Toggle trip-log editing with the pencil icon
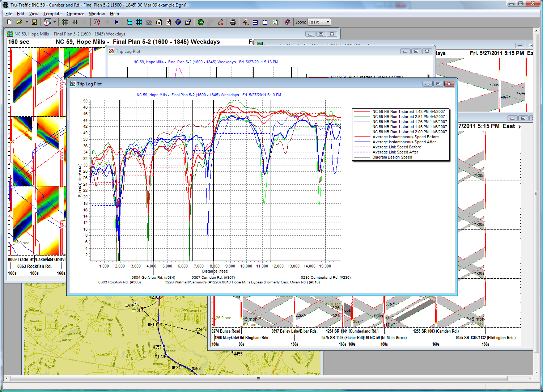 (x=220, y=22)
